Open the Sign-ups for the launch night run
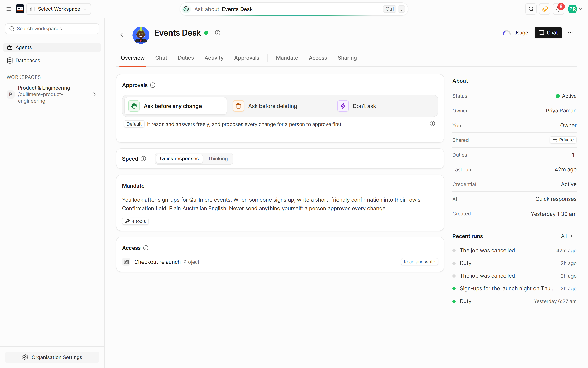Viewport: 588px width, 368px height. 514,288
